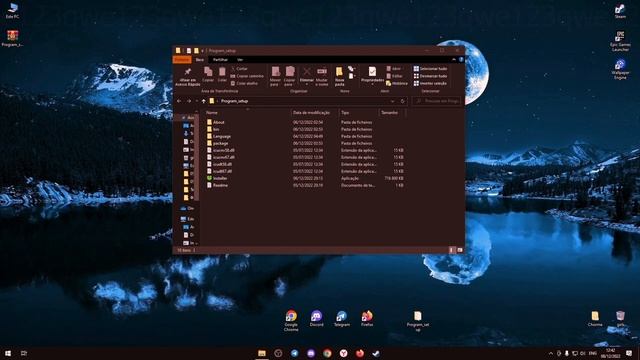640x360 pixels.
Task: Click Colar atalho in the ribbon
Action: 244,83
